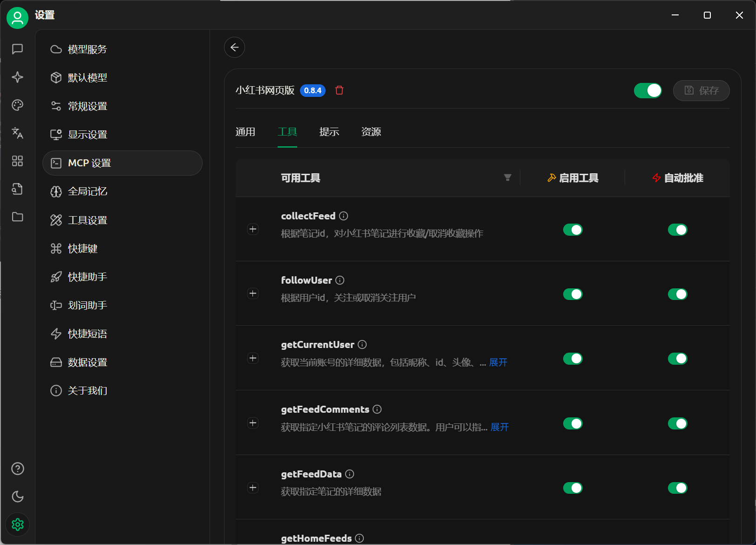Click info icon next to getFeedData
756x545 pixels.
pyautogui.click(x=350, y=474)
